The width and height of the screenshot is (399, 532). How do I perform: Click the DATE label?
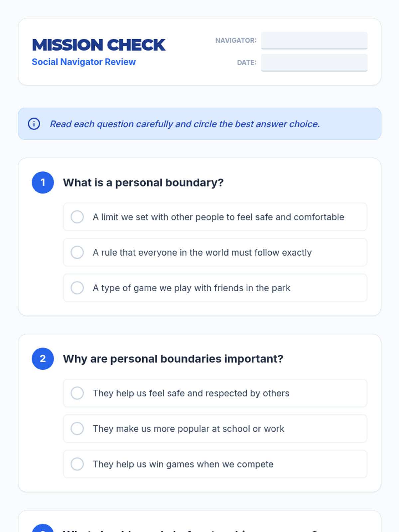point(246,63)
